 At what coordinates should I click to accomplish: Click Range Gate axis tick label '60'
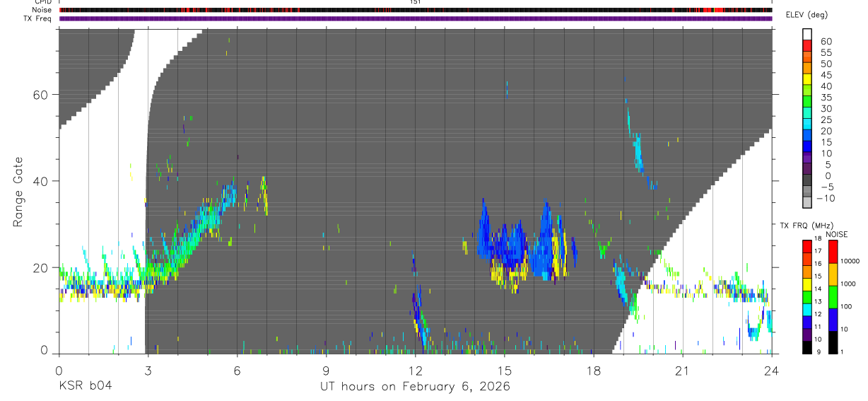coord(41,95)
